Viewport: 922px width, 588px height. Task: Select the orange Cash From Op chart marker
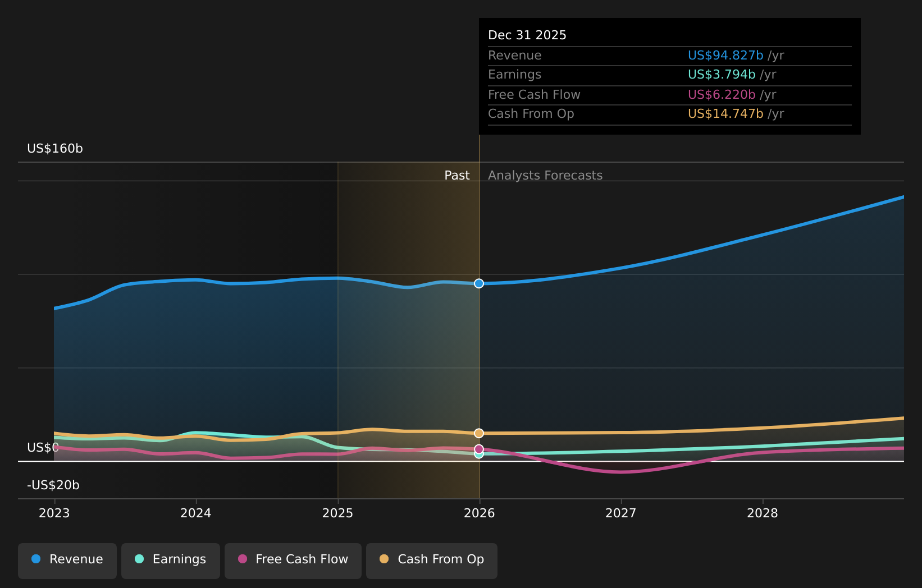pos(478,433)
